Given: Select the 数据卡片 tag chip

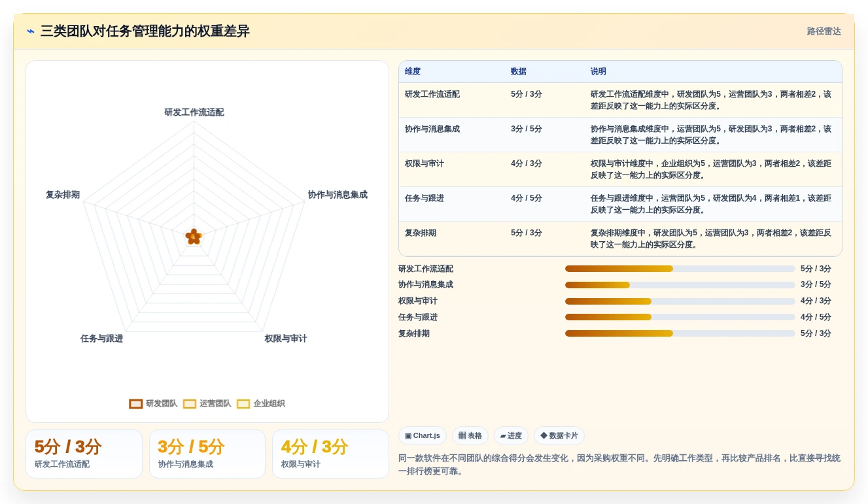Looking at the screenshot, I should point(559,436).
